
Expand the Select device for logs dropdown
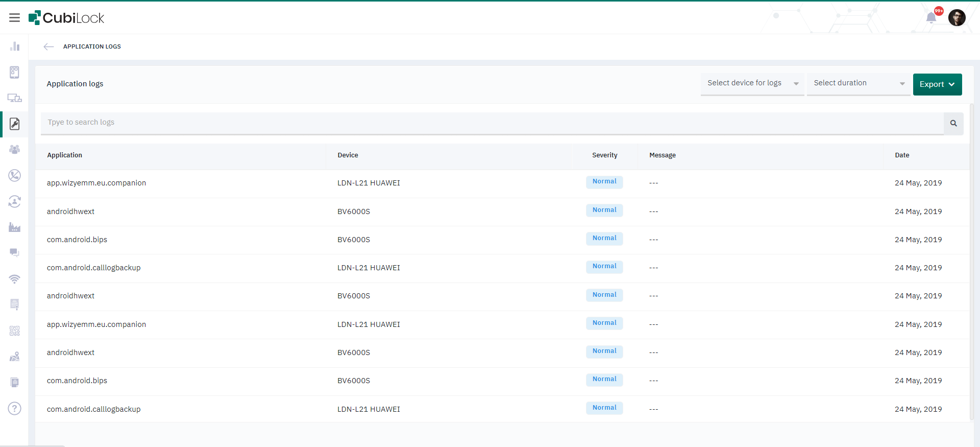point(752,83)
